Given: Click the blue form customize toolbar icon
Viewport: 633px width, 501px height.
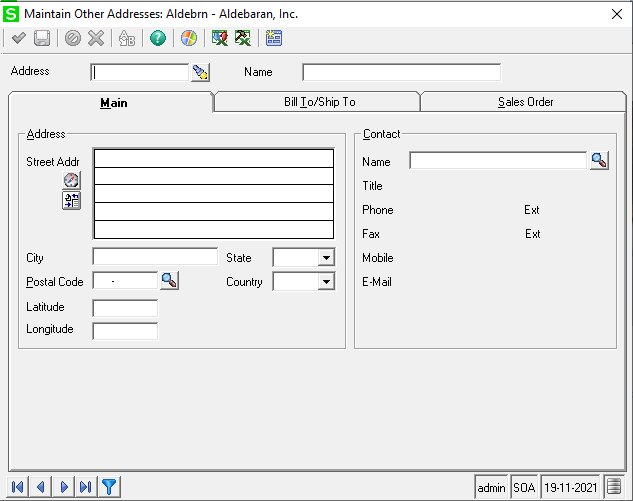Looking at the screenshot, I should click(274, 38).
